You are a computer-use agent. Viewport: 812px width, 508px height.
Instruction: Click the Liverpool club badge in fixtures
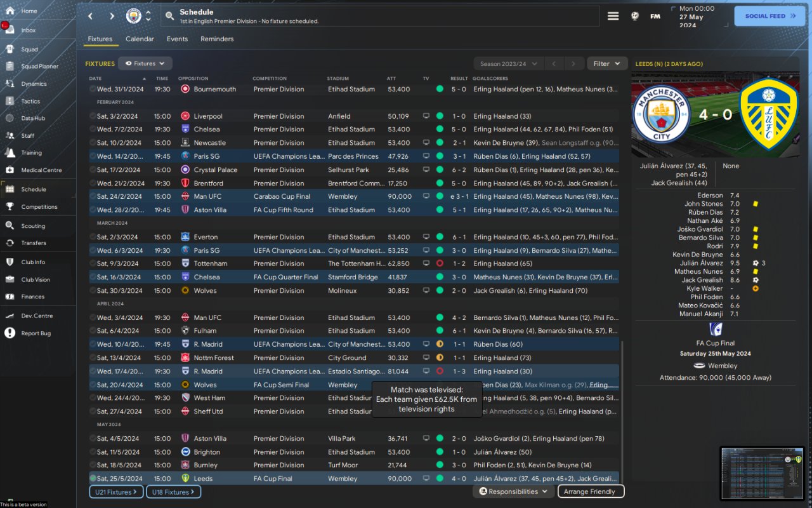185,116
